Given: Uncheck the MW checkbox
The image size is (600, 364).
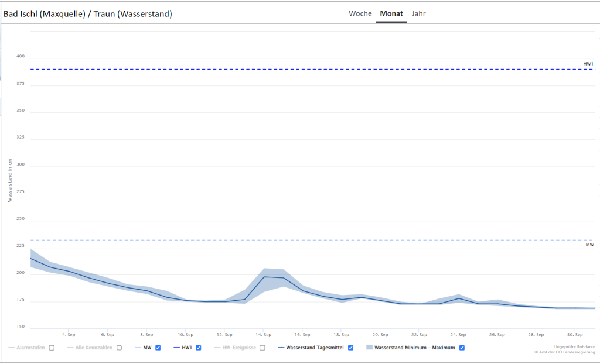Looking at the screenshot, I should tap(158, 348).
